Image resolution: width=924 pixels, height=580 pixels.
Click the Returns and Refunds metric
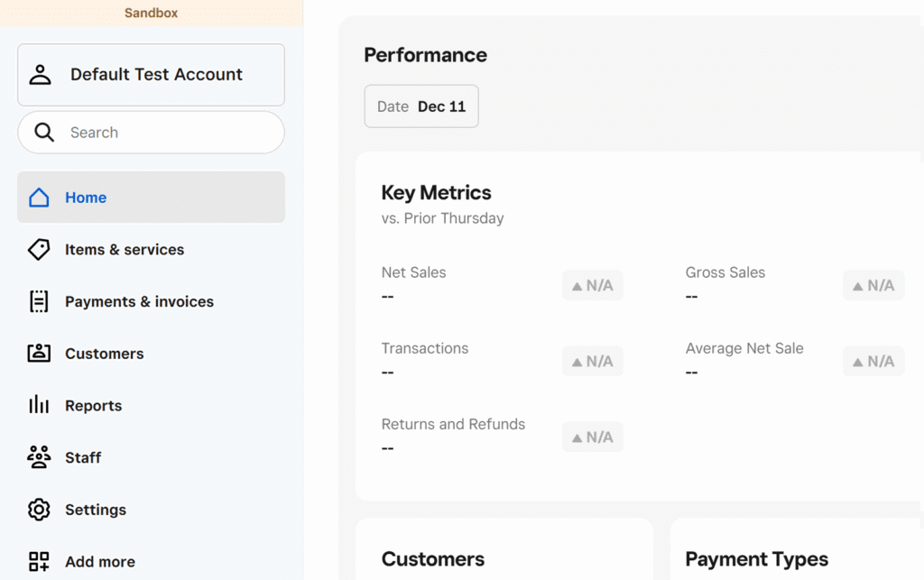click(x=453, y=425)
